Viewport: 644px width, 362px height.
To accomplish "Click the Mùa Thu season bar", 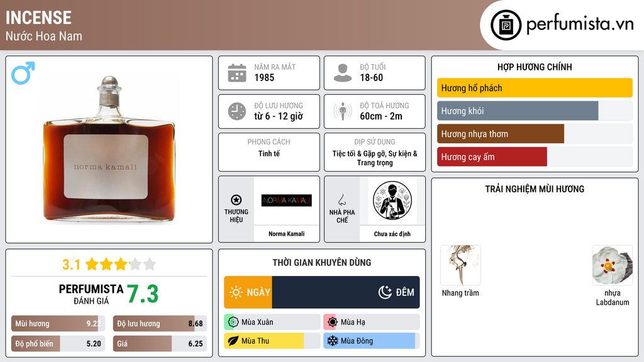I will click(272, 341).
